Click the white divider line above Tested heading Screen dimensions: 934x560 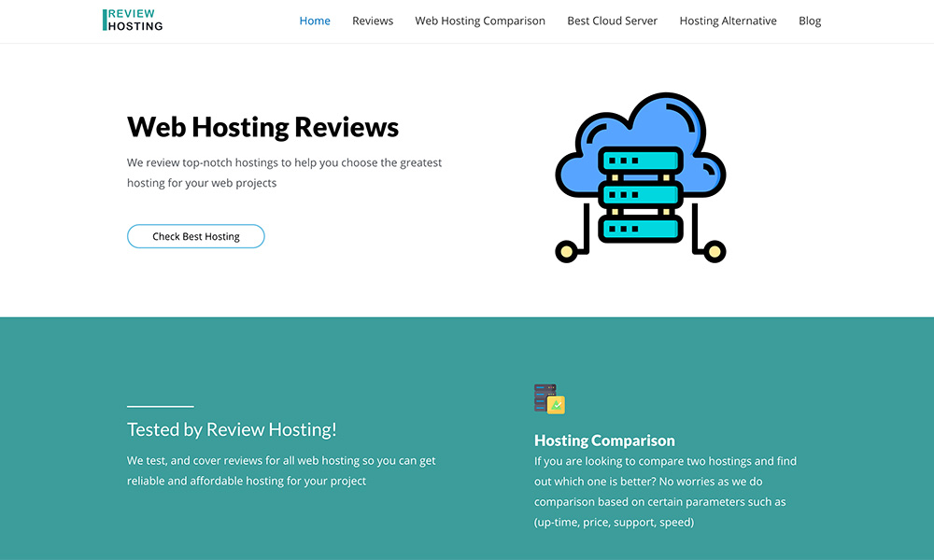161,406
